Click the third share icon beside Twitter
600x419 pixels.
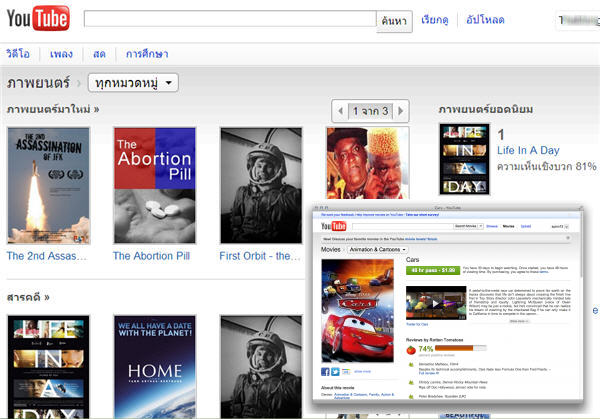click(x=346, y=372)
